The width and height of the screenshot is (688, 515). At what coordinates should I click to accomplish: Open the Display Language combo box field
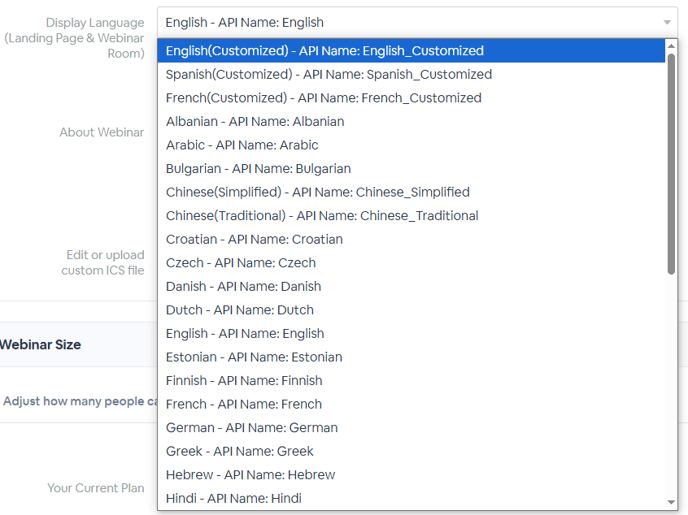[417, 22]
